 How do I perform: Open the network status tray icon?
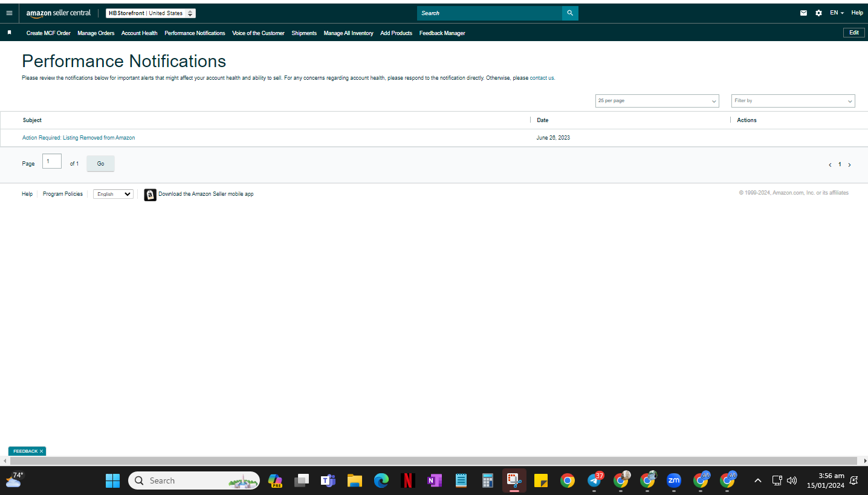pos(777,480)
